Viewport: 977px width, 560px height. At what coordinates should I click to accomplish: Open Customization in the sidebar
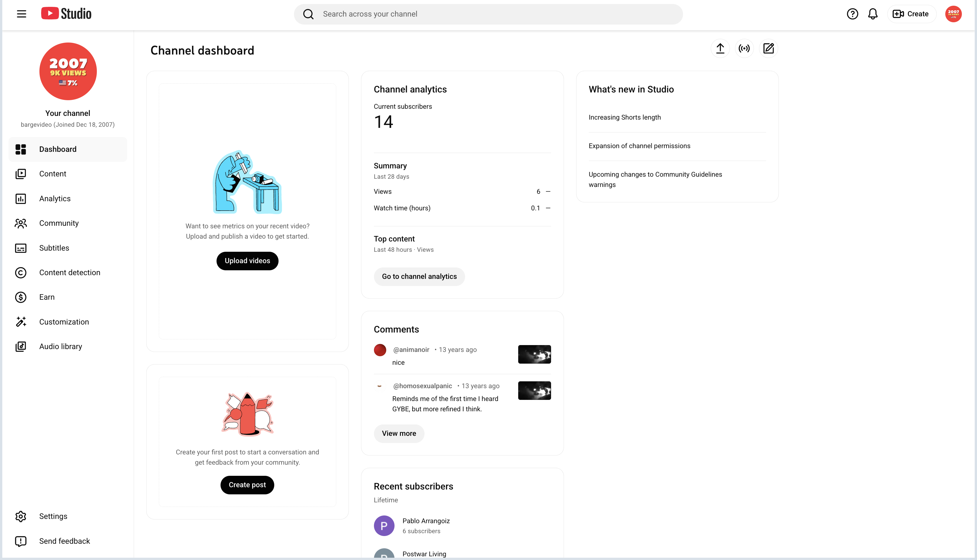point(68,322)
